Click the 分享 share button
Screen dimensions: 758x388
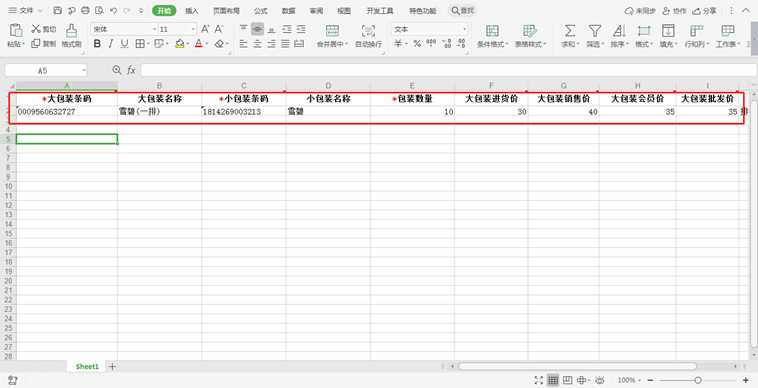[x=705, y=11]
